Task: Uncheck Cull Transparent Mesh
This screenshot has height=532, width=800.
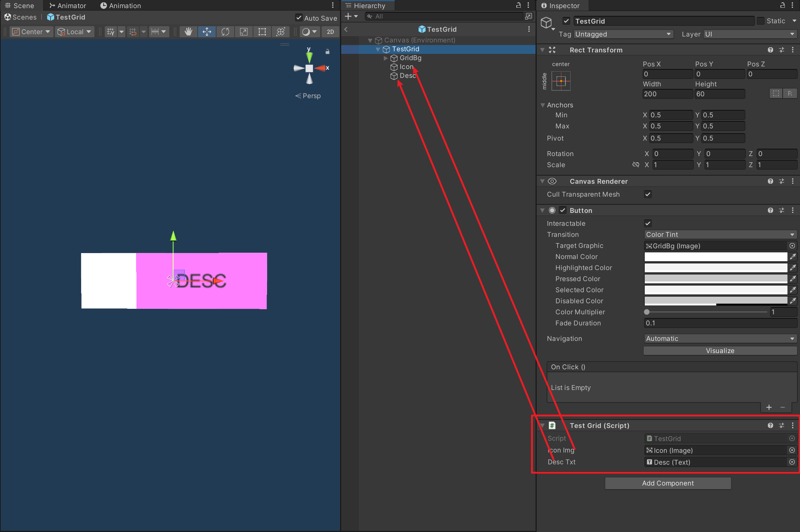Action: pyautogui.click(x=648, y=194)
